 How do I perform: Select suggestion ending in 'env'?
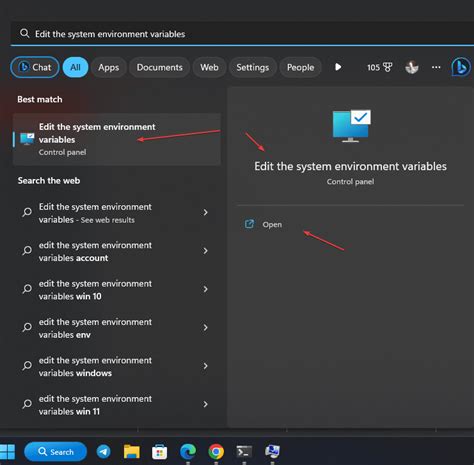point(117,328)
